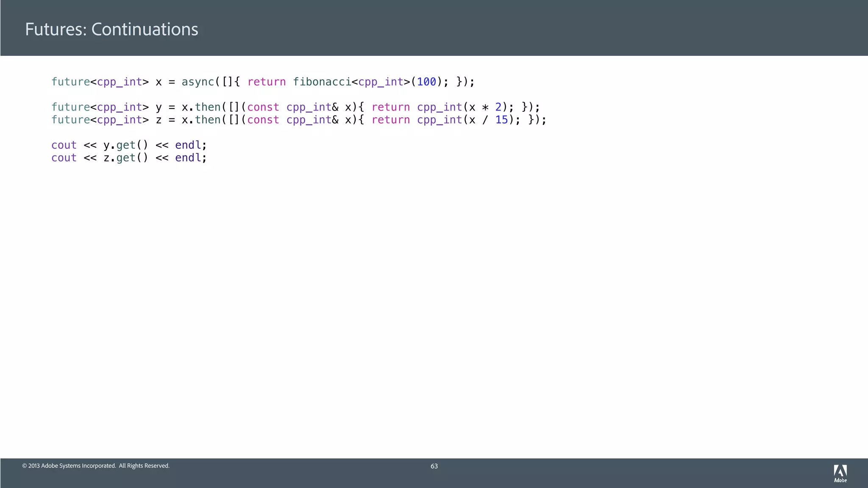The height and width of the screenshot is (488, 868).
Task: Click the number 100 in fibonacci call
Action: 426,82
